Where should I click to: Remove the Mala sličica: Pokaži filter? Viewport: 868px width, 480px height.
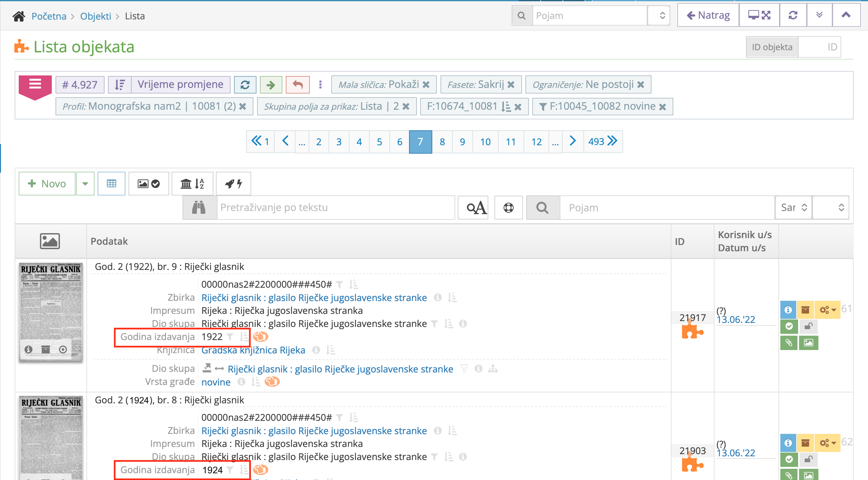pos(426,84)
